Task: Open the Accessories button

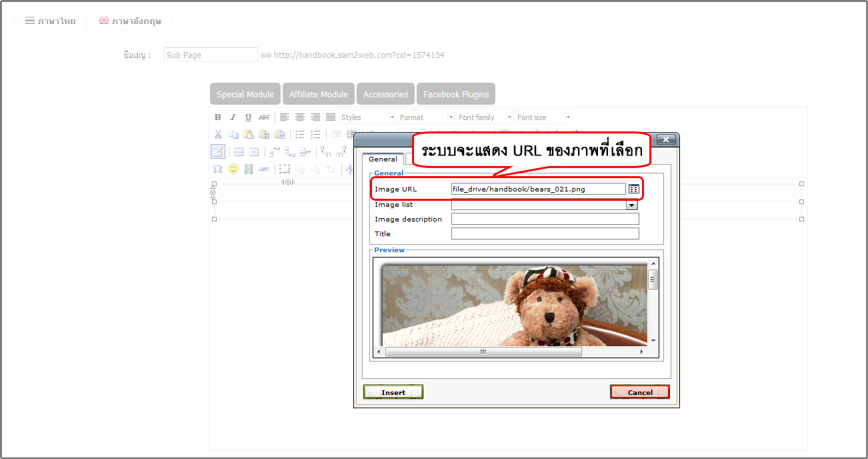Action: point(385,94)
